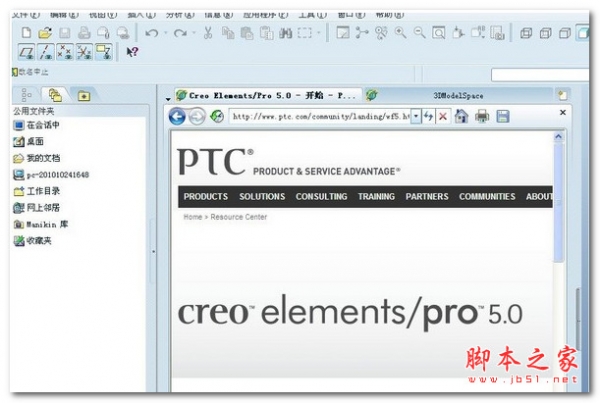
Task: Open the COMMUNITIES link on PTC page
Action: click(487, 197)
